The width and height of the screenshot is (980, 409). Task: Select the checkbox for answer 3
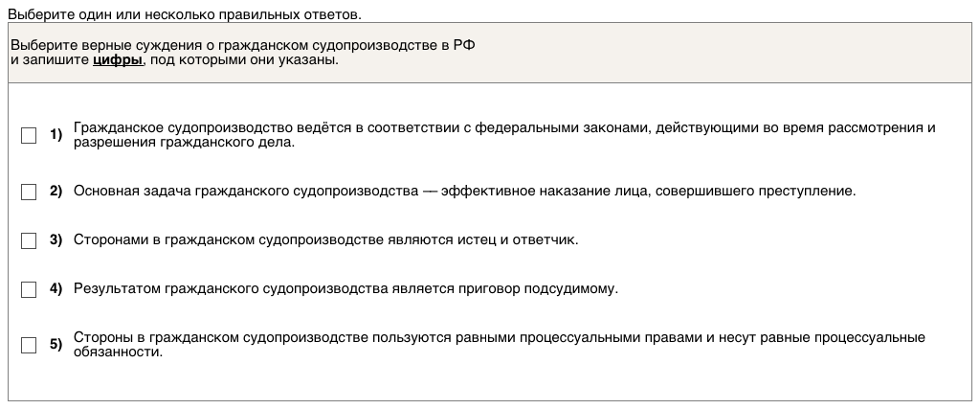[x=29, y=240]
